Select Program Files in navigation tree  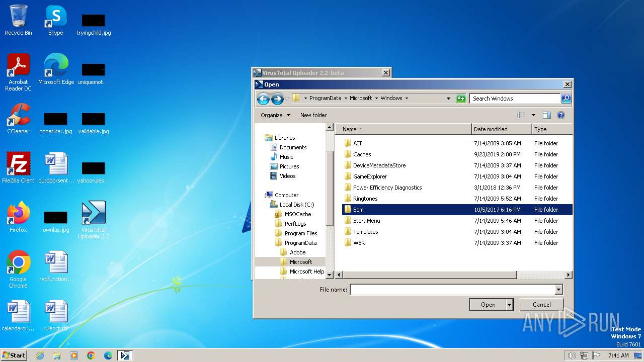[x=301, y=233]
